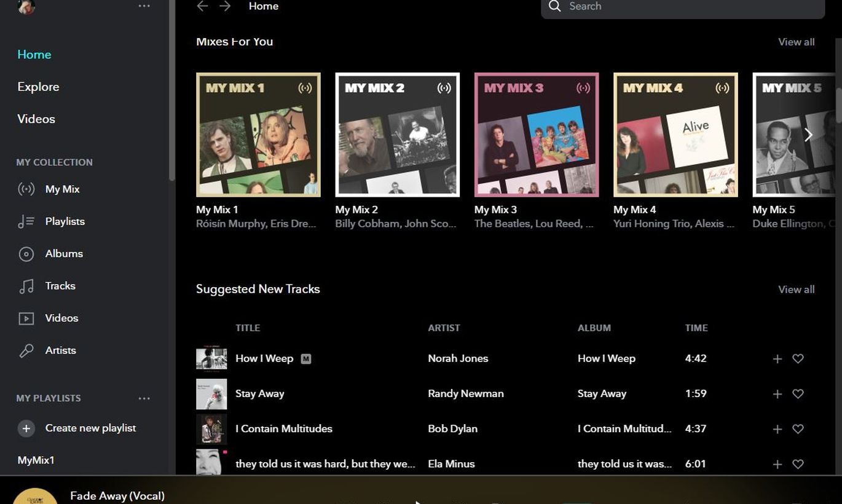This screenshot has width=842, height=504.
Task: Go back with the left arrow
Action: (202, 6)
